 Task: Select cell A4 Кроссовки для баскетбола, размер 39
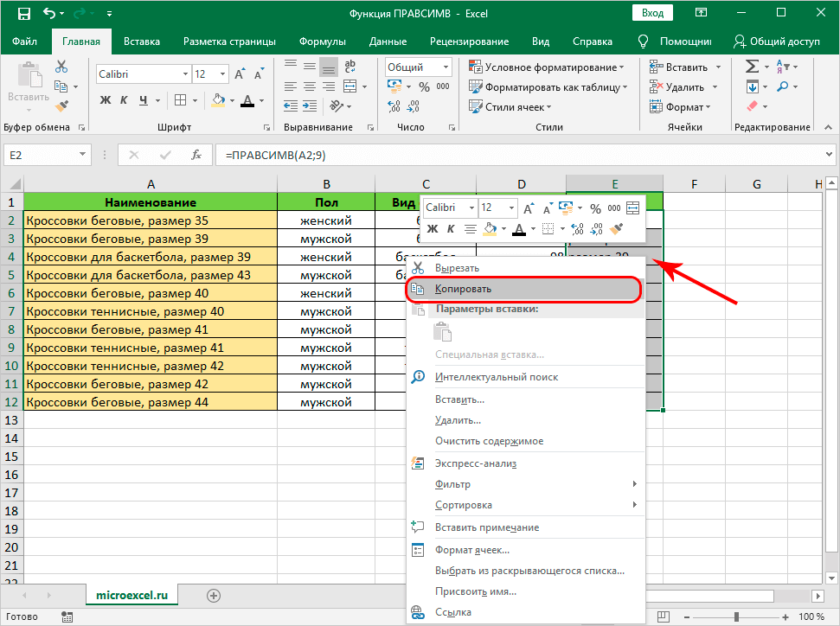click(x=151, y=257)
